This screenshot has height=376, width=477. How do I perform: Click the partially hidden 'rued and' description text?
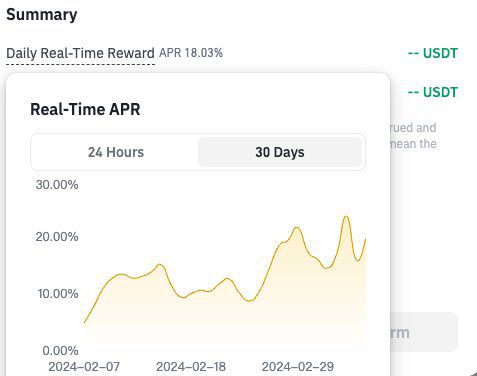coord(413,128)
